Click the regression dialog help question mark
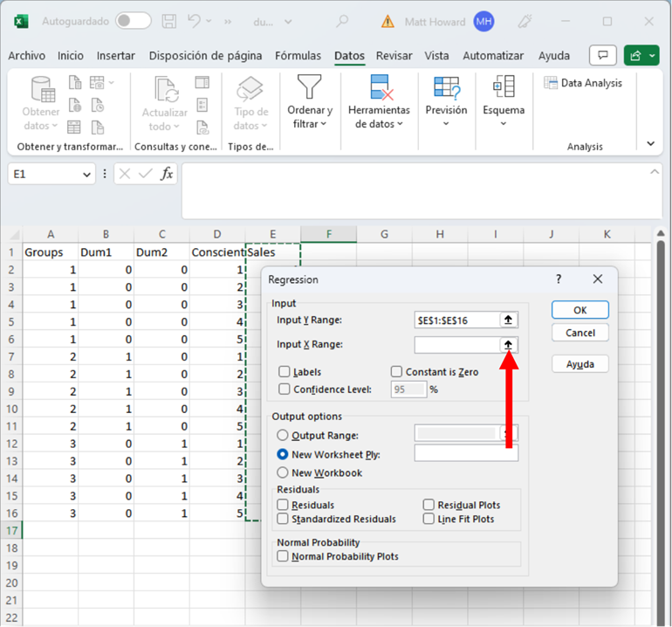Viewport: 672px width, 627px height. [x=559, y=279]
